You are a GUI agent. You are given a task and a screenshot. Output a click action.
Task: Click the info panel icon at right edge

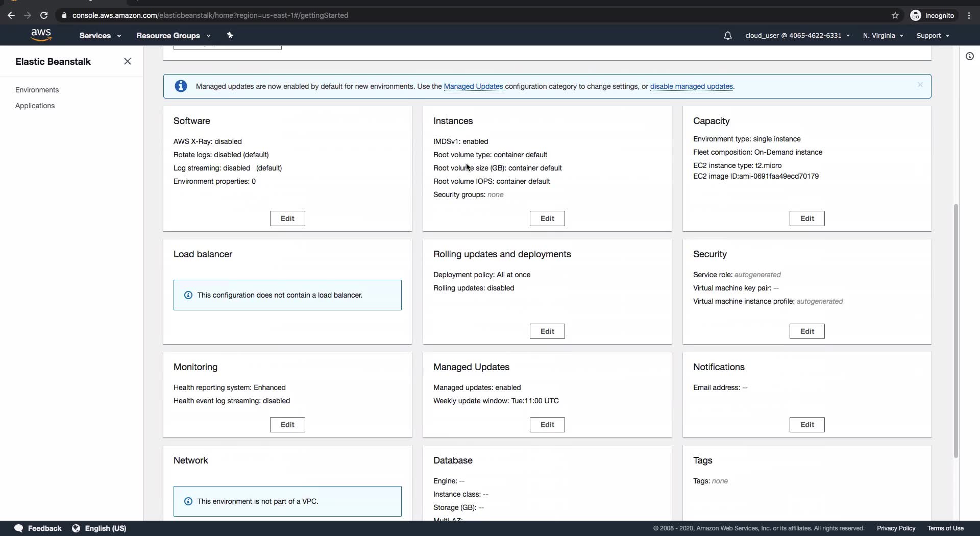(969, 56)
